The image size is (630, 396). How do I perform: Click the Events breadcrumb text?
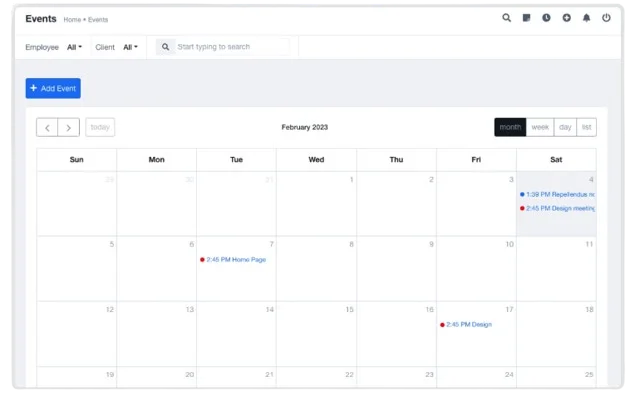98,20
